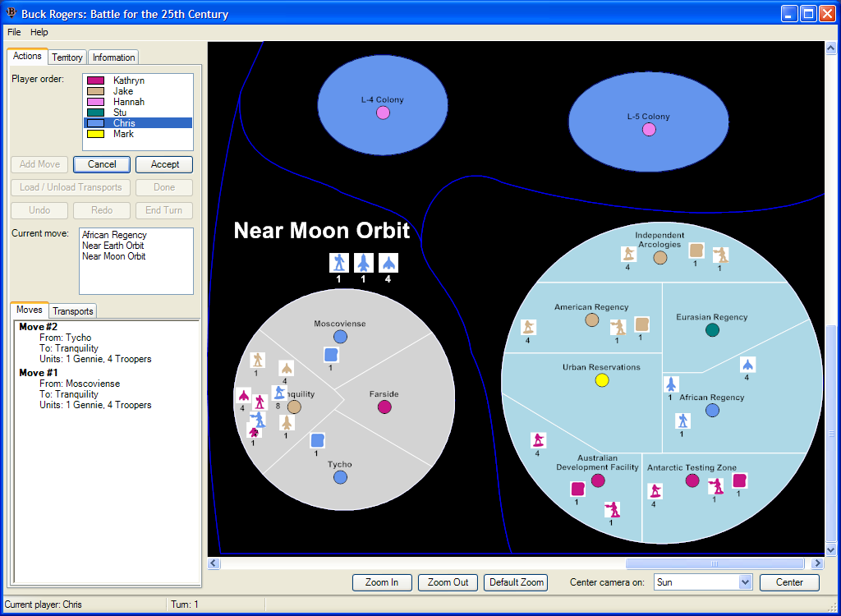This screenshot has height=616, width=841.
Task: Click the transport ship icon in Near Moon Orbit
Action: [x=364, y=263]
